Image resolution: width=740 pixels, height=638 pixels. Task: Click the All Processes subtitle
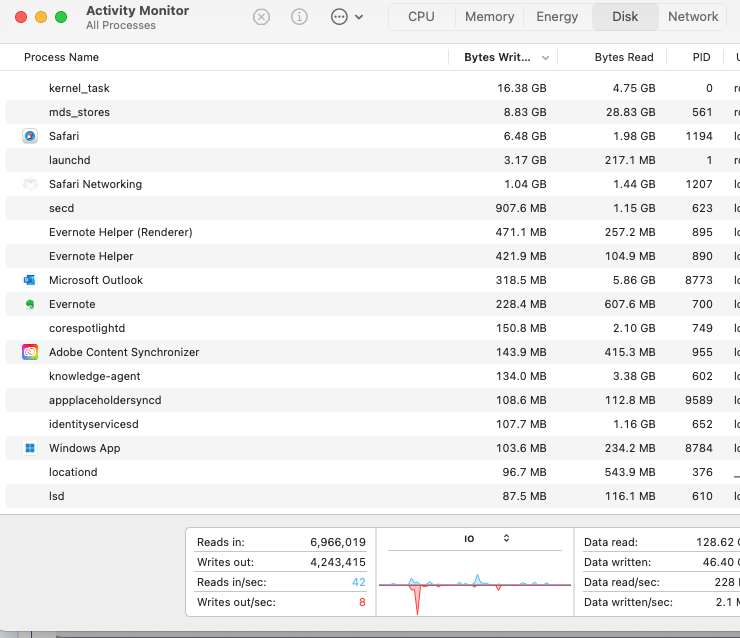[x=121, y=25]
